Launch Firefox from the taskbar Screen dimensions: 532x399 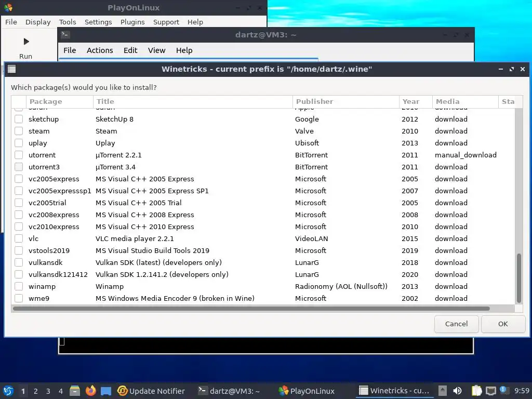90,391
